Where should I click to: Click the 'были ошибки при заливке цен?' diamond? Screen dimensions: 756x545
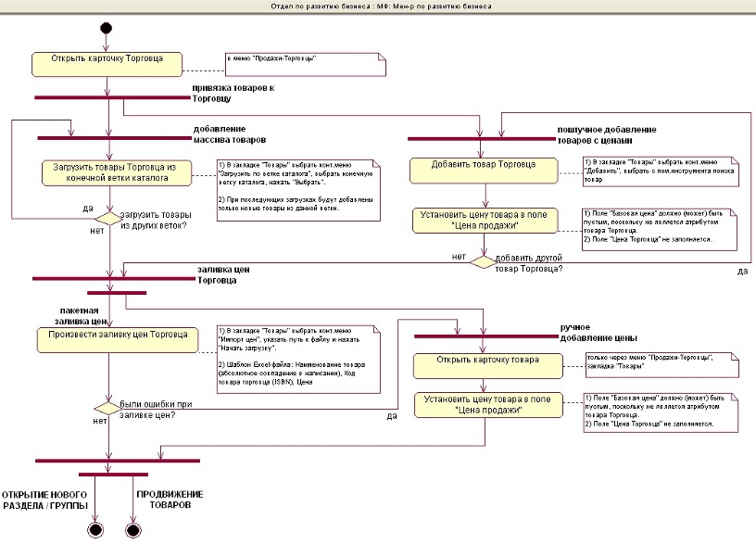coord(109,409)
